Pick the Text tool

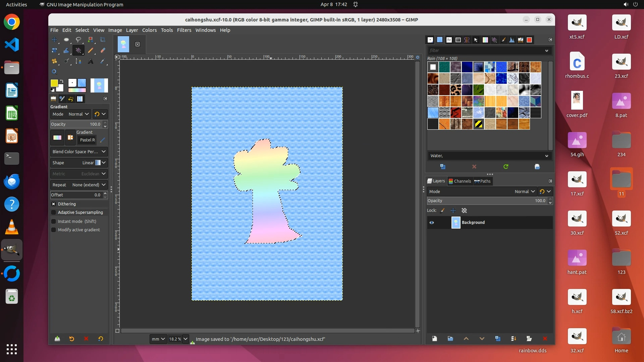(91, 61)
